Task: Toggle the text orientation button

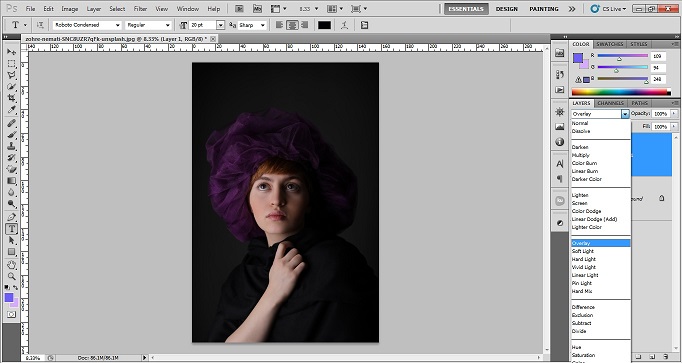Action: [40, 25]
